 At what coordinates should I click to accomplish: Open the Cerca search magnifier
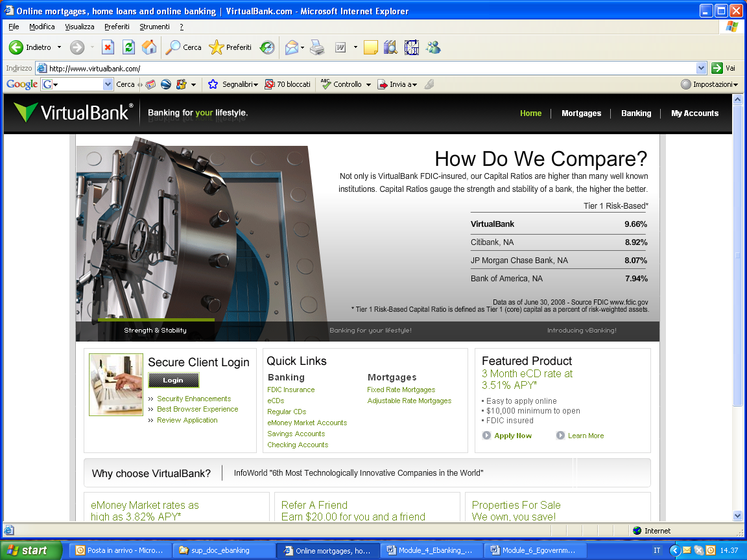(x=172, y=47)
